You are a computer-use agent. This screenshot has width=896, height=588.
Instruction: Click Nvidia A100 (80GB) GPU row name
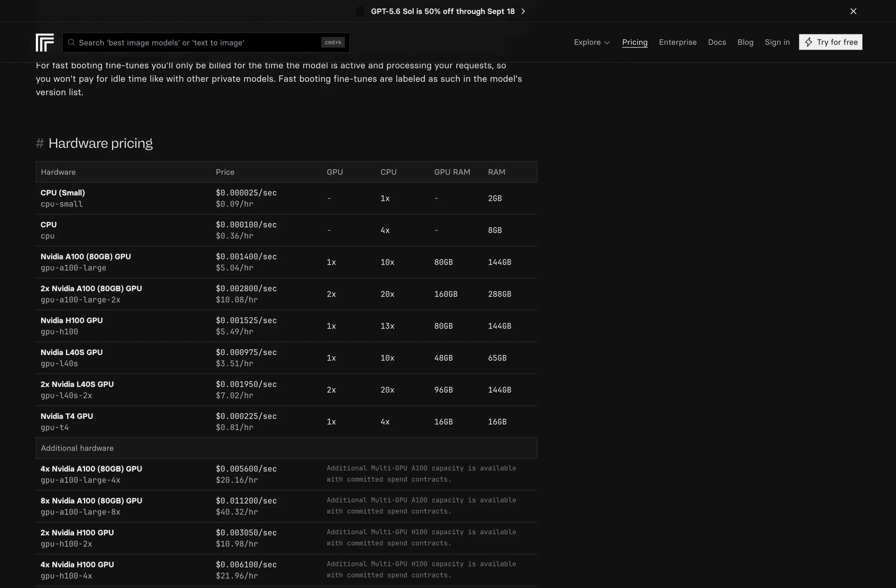tap(86, 257)
